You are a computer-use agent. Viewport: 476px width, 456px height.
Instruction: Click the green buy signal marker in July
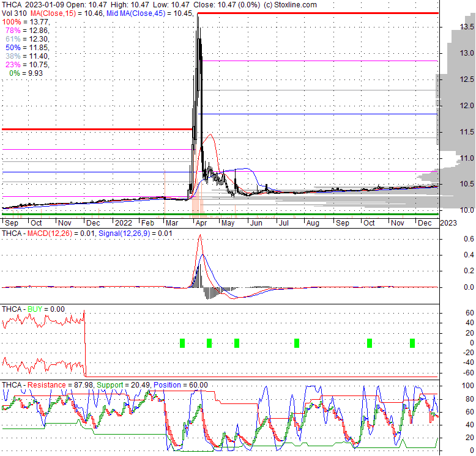click(297, 343)
